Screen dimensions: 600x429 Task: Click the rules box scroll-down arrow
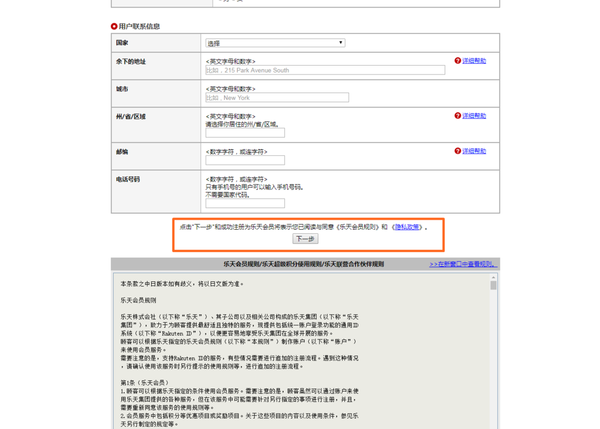click(493, 424)
